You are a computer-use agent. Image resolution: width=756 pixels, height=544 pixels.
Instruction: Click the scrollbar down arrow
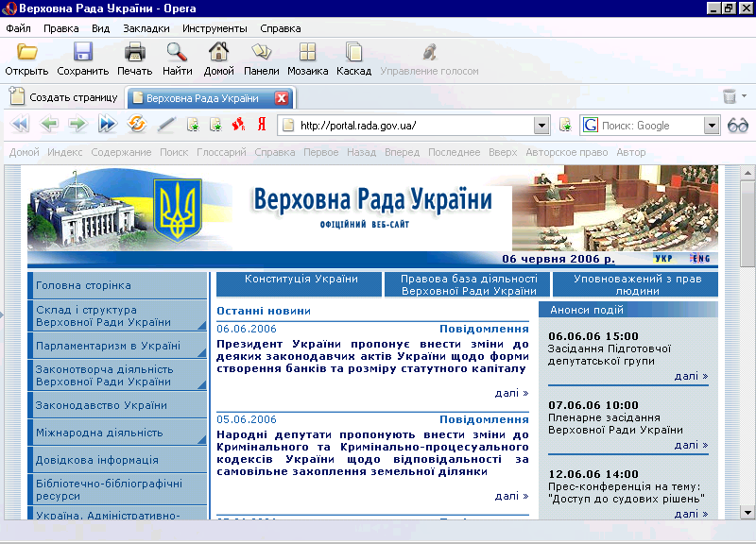(x=747, y=513)
